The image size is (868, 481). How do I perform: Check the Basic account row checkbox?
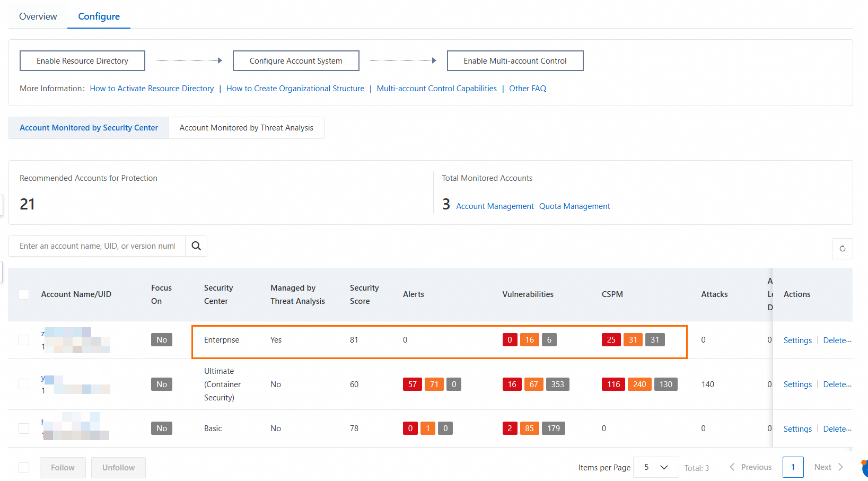[24, 428]
